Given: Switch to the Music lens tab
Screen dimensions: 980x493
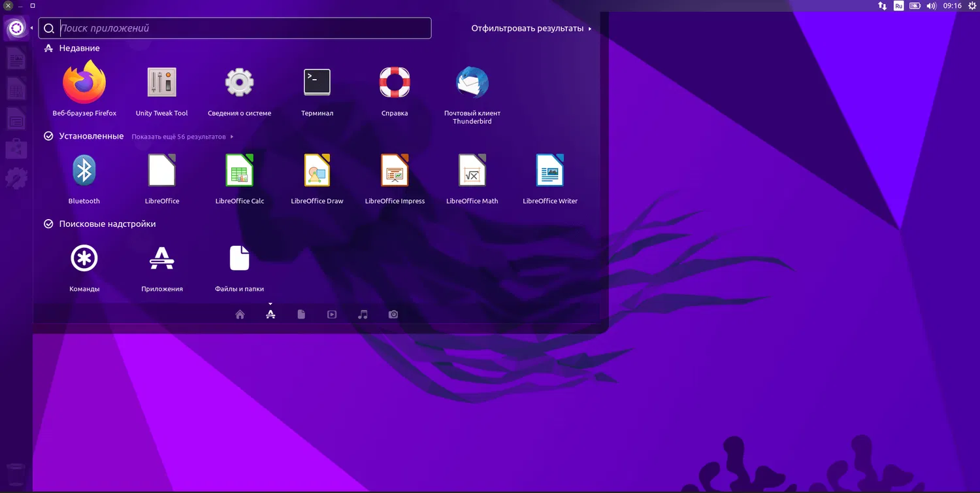Looking at the screenshot, I should [363, 314].
